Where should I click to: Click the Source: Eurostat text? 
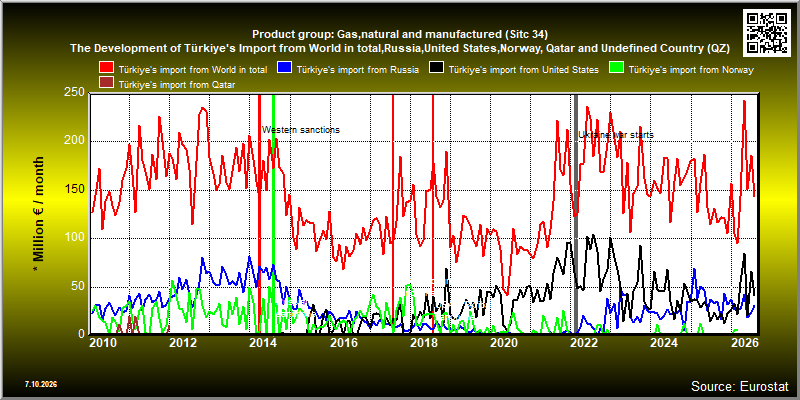(740, 386)
